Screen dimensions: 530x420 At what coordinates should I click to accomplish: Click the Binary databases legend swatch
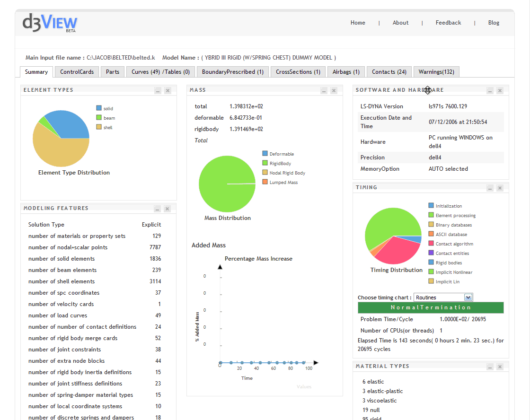(x=431, y=224)
